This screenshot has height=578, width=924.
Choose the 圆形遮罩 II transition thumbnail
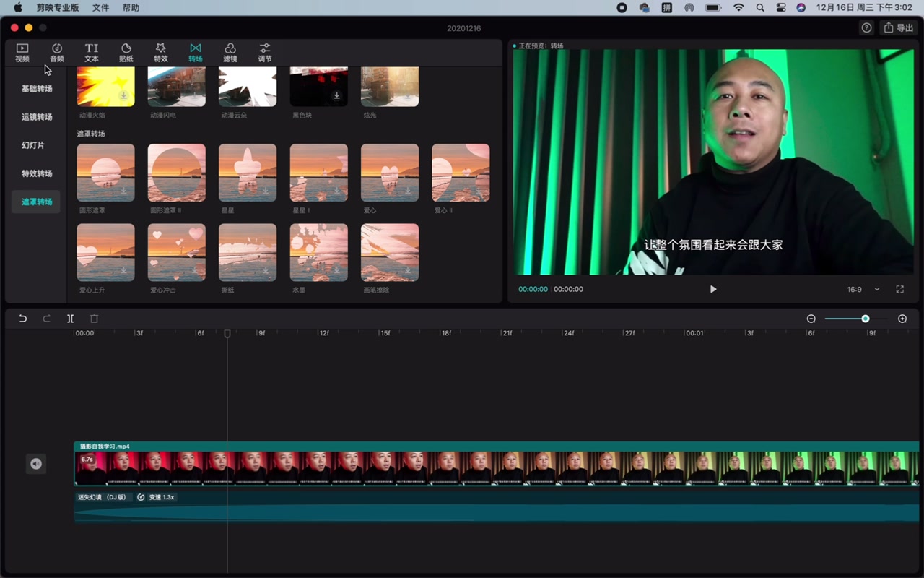[177, 173]
